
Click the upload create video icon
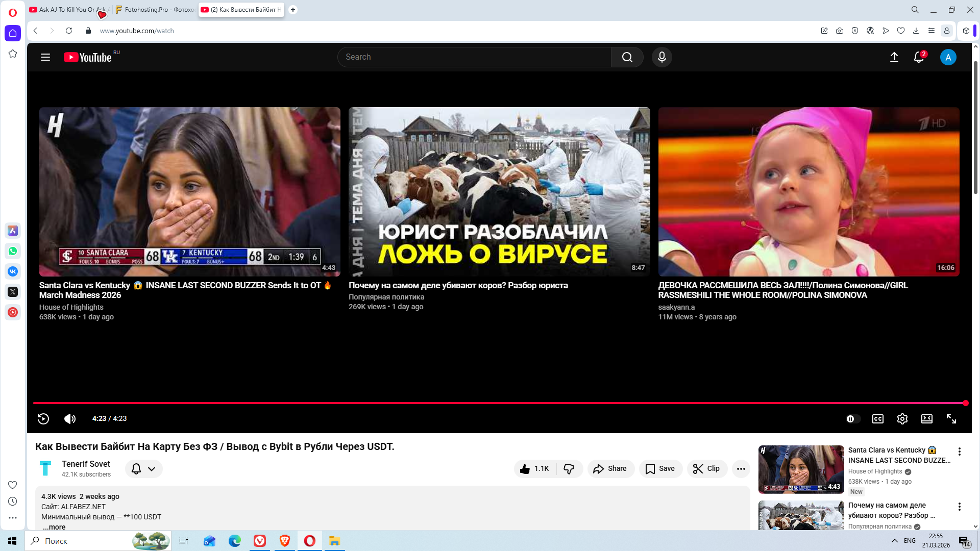[x=894, y=57]
